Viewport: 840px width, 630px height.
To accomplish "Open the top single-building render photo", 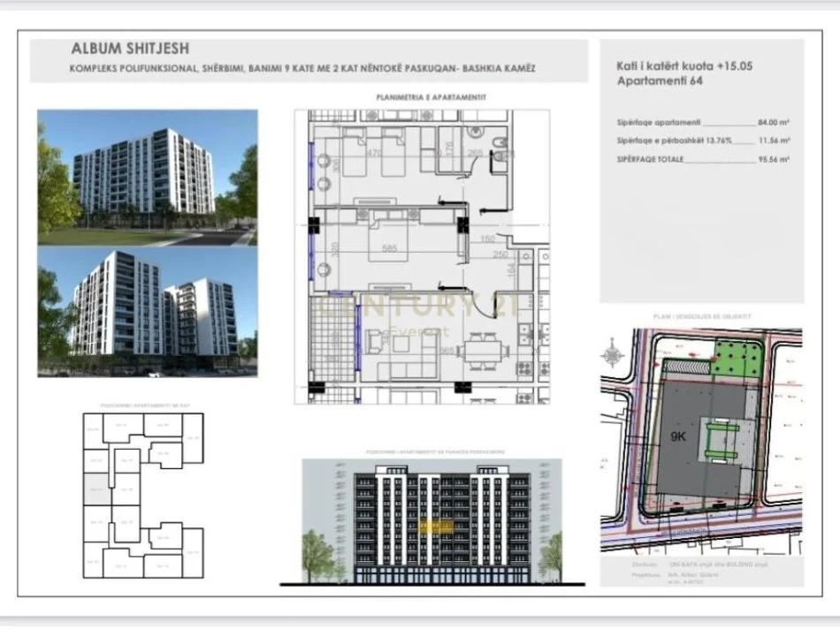I will [x=148, y=178].
